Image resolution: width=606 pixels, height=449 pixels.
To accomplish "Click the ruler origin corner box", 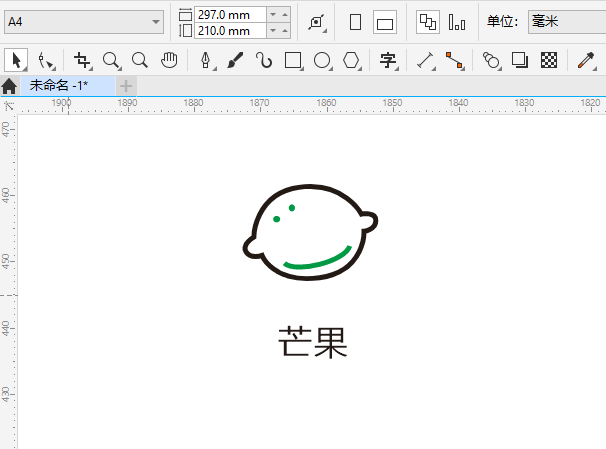I will (9, 106).
